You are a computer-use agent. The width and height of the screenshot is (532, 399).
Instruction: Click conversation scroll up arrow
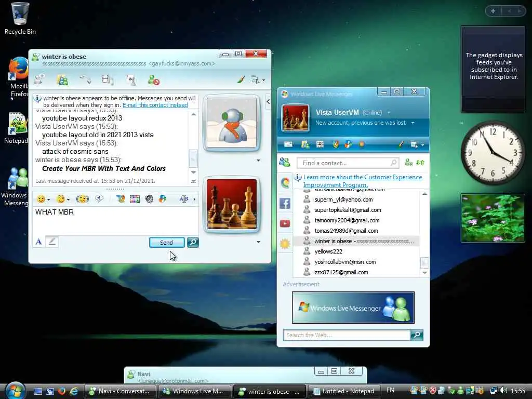click(193, 114)
